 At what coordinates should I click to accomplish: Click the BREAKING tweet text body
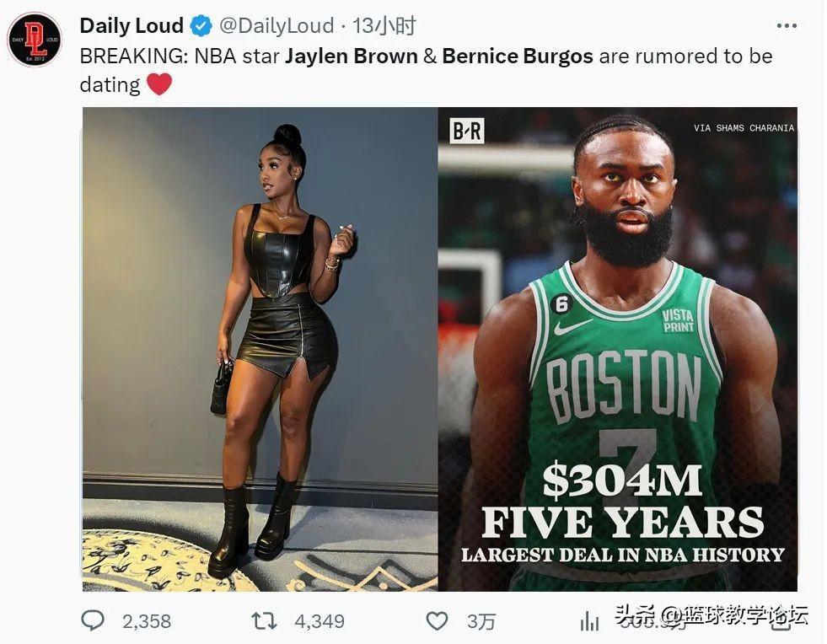pos(427,70)
